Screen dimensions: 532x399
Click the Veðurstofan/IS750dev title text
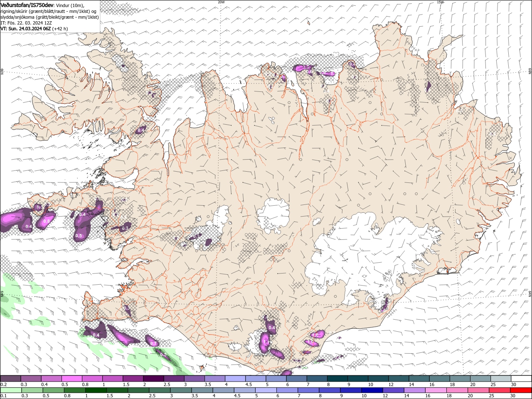(27, 5)
